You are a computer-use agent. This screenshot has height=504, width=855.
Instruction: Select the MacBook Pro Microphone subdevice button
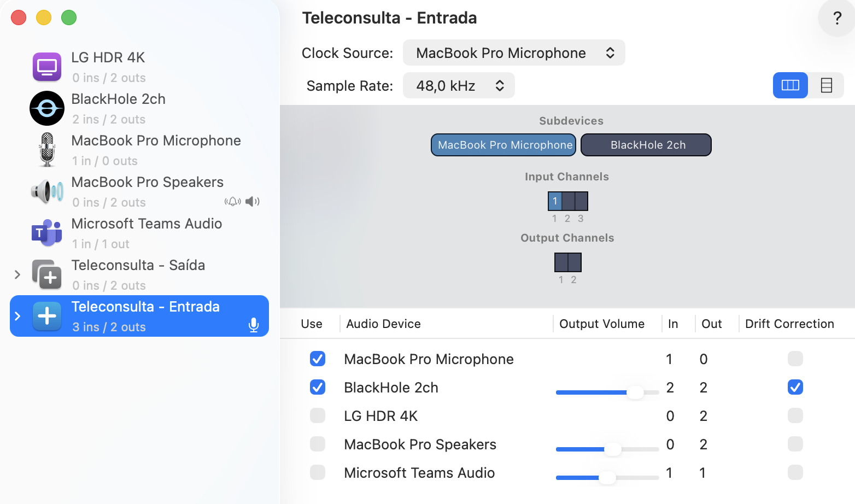point(503,145)
